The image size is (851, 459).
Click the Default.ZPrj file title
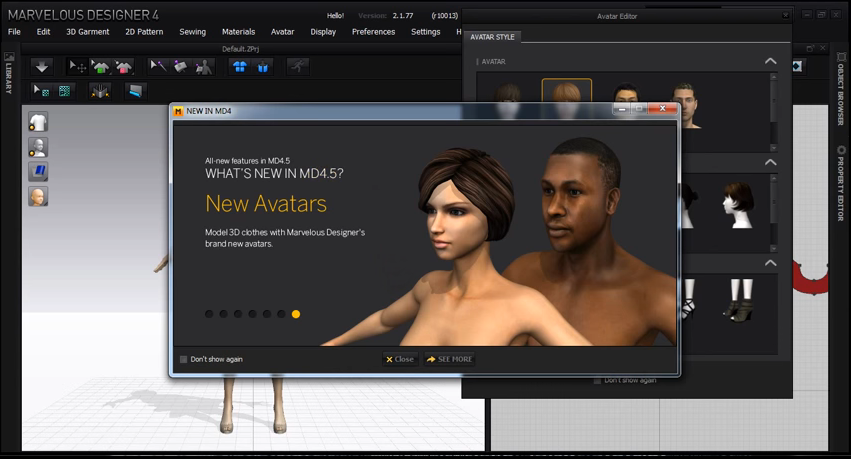[240, 49]
